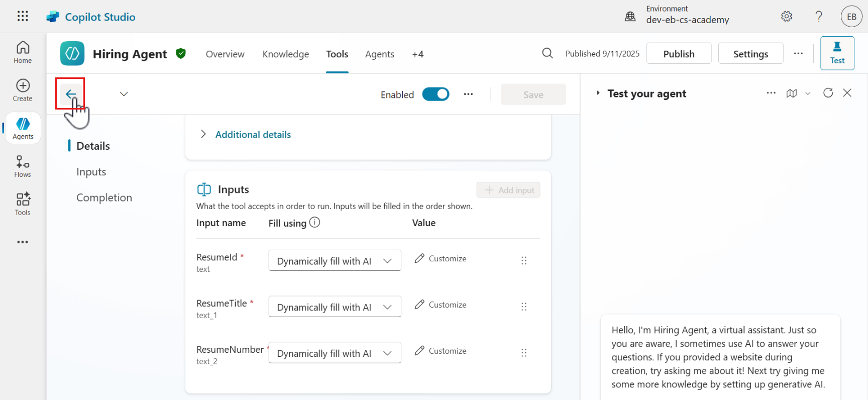Click the back arrow icon
Viewport: 868px width, 400px height.
coord(71,94)
